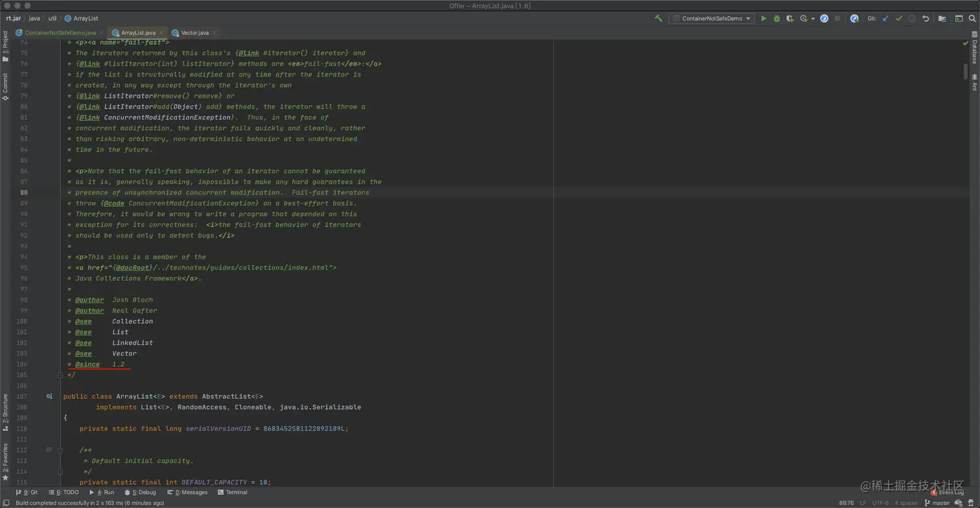Open the Terminal tool window

(233, 492)
